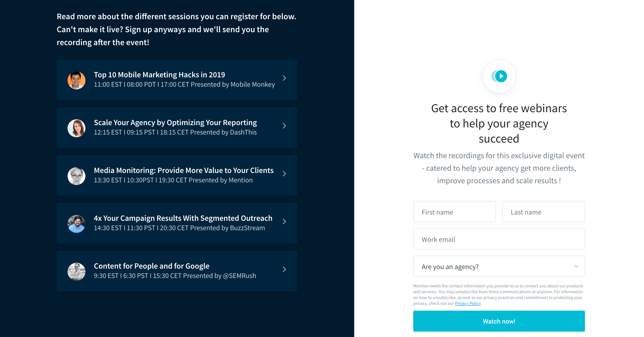The height and width of the screenshot is (337, 644).
Task: Click the Mention presenter avatar with glasses
Action: click(76, 176)
